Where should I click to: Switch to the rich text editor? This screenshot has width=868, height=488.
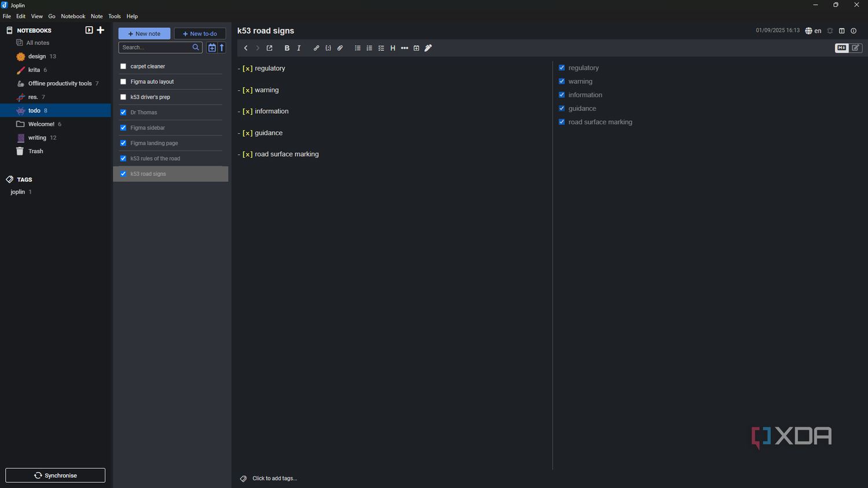click(x=856, y=48)
